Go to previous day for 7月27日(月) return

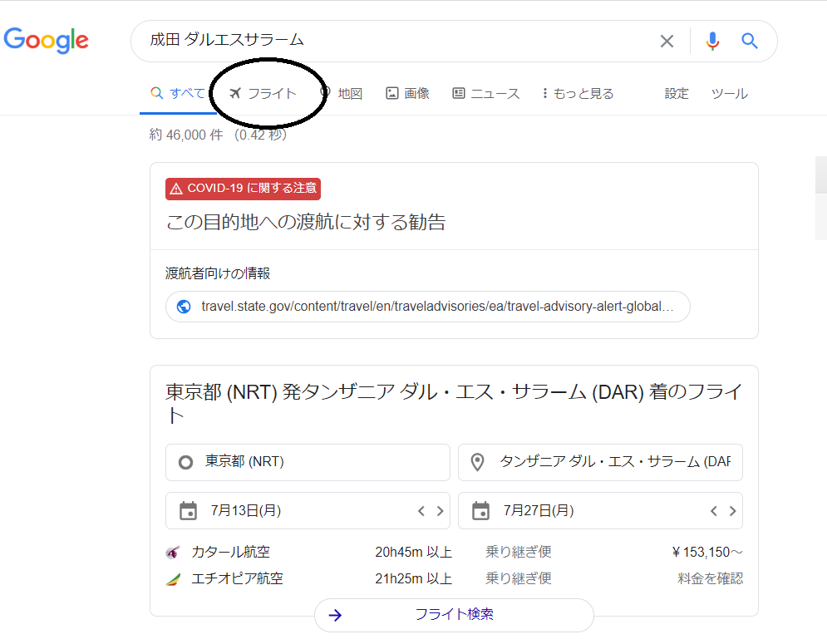pos(714,510)
